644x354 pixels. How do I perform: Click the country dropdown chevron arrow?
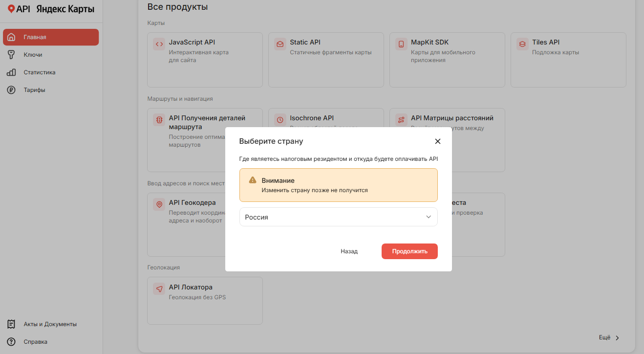(x=429, y=217)
